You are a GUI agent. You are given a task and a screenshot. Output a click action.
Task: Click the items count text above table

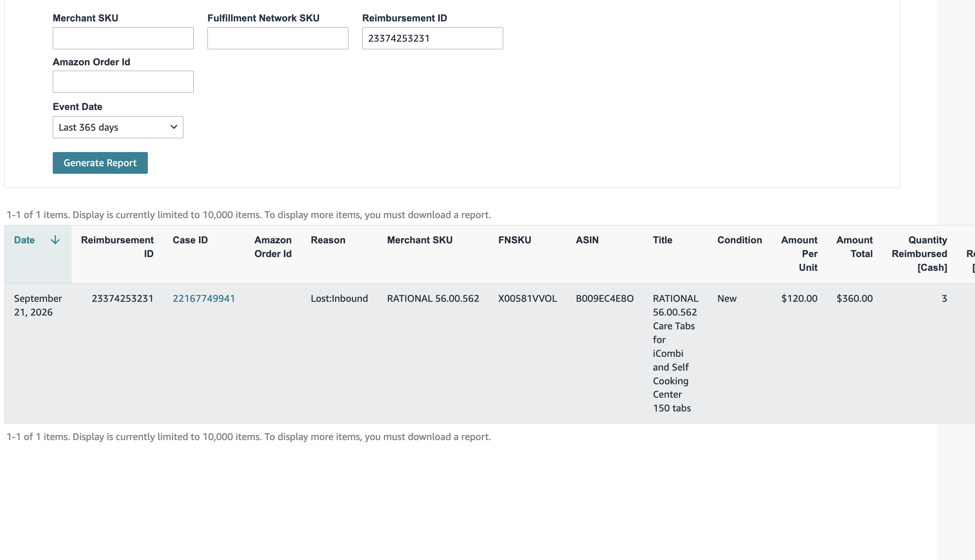coord(249,215)
